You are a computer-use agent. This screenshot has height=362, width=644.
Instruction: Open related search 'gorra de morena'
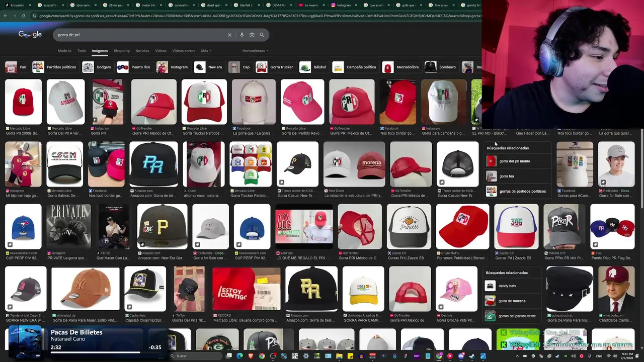pyautogui.click(x=512, y=301)
